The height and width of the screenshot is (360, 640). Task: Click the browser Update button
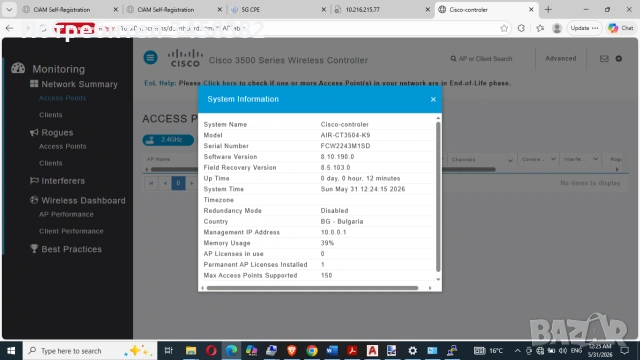584,28
